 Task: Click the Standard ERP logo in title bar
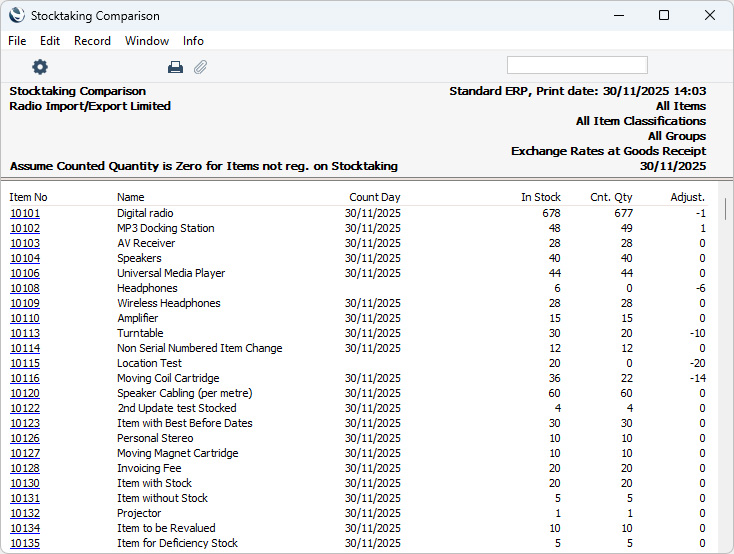coord(17,15)
